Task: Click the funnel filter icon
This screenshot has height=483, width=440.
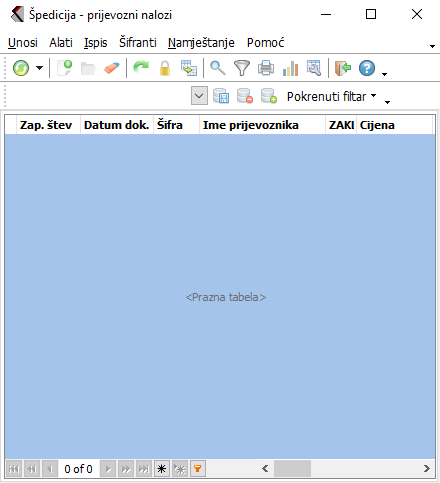Action: [x=242, y=68]
